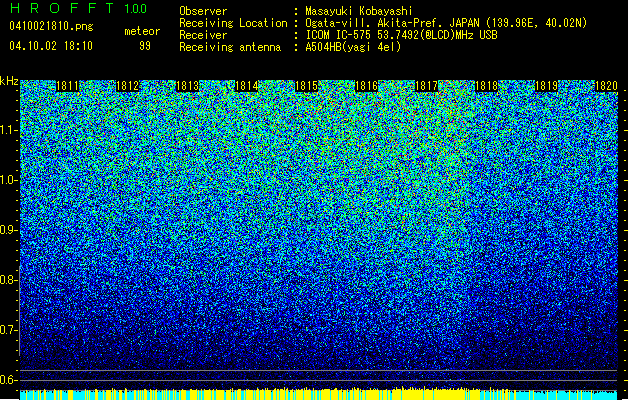Click the Receiving Location field label
The width and height of the screenshot is (629, 400).
pyautogui.click(x=233, y=23)
